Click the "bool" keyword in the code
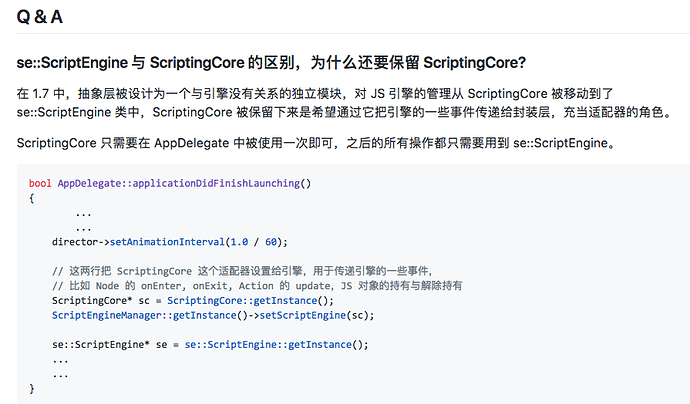The width and height of the screenshot is (690, 404). [40, 184]
